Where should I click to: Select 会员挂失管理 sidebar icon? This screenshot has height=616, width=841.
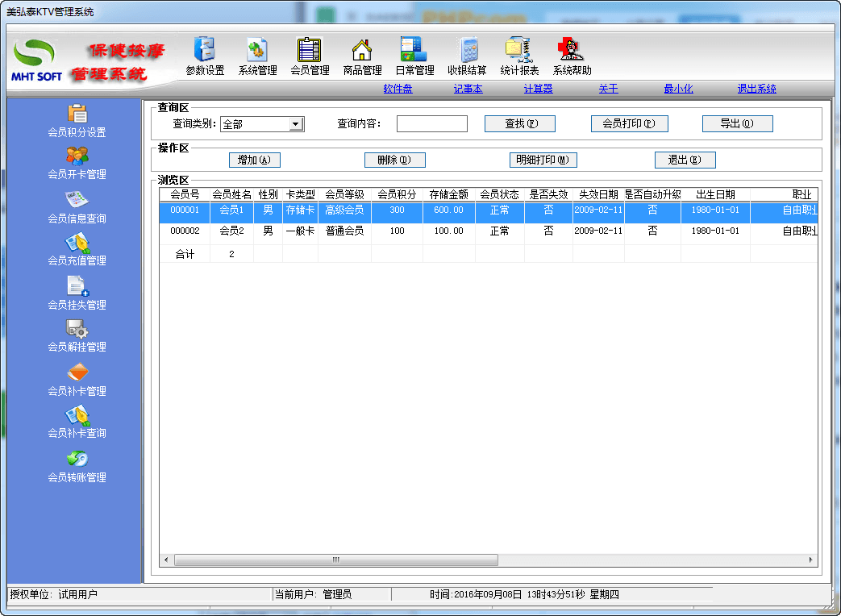[x=77, y=286]
